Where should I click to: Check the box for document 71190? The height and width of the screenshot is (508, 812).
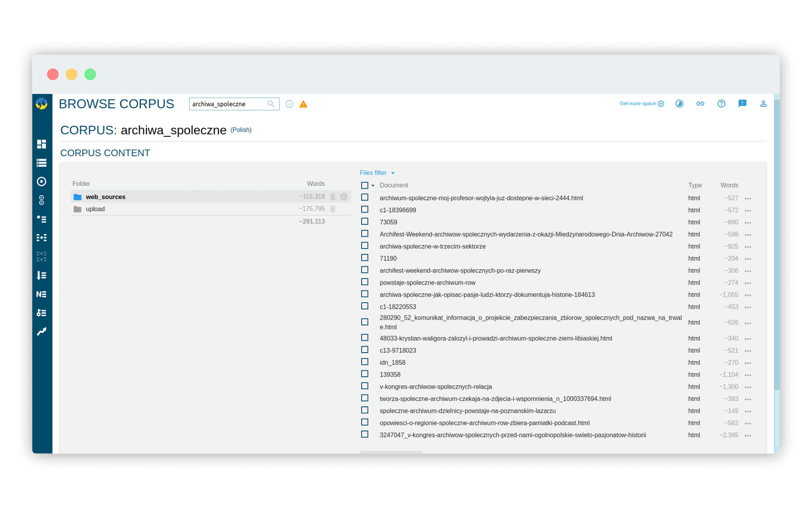(x=365, y=258)
